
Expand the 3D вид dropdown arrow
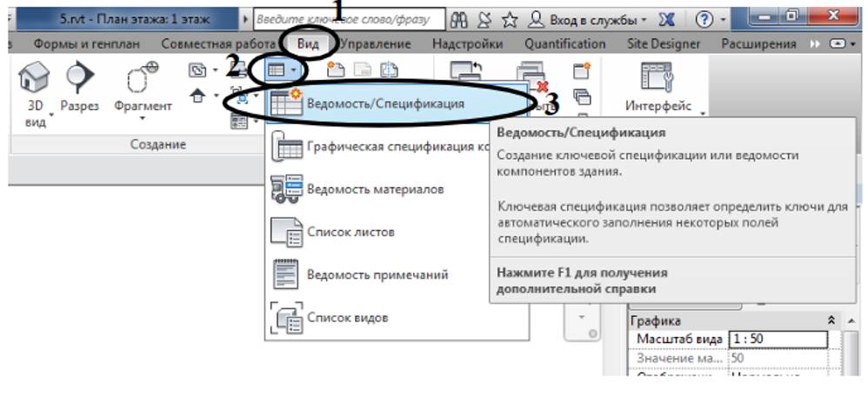click(x=51, y=115)
